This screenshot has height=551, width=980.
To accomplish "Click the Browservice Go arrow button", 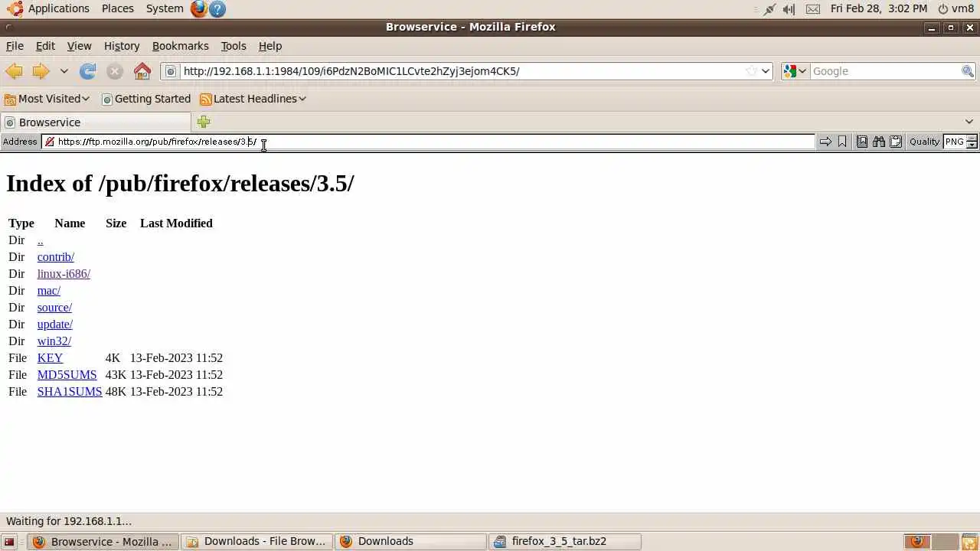I will pyautogui.click(x=825, y=142).
